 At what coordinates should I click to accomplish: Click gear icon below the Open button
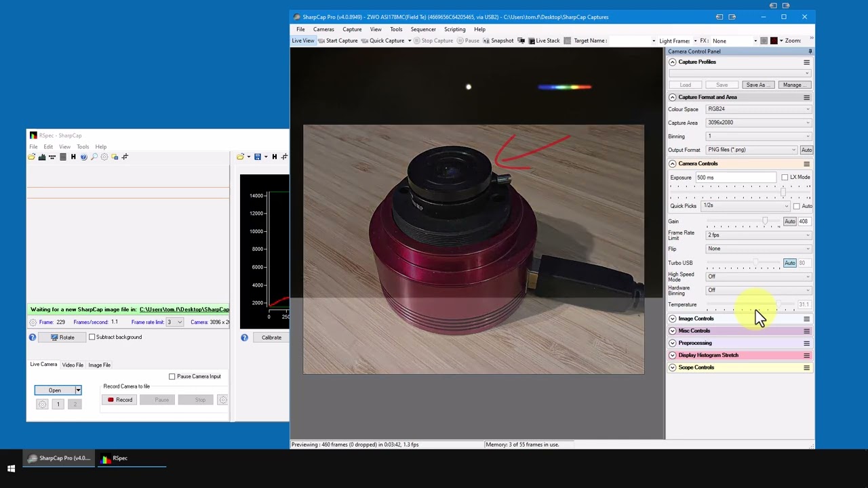point(42,404)
